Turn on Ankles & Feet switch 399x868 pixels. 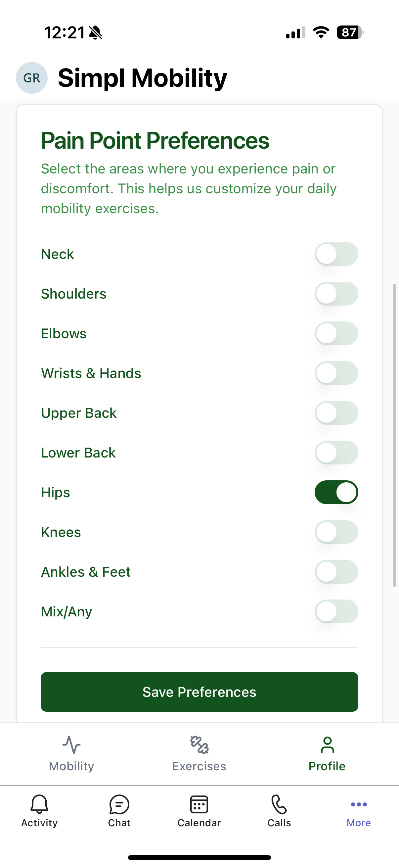(x=336, y=572)
